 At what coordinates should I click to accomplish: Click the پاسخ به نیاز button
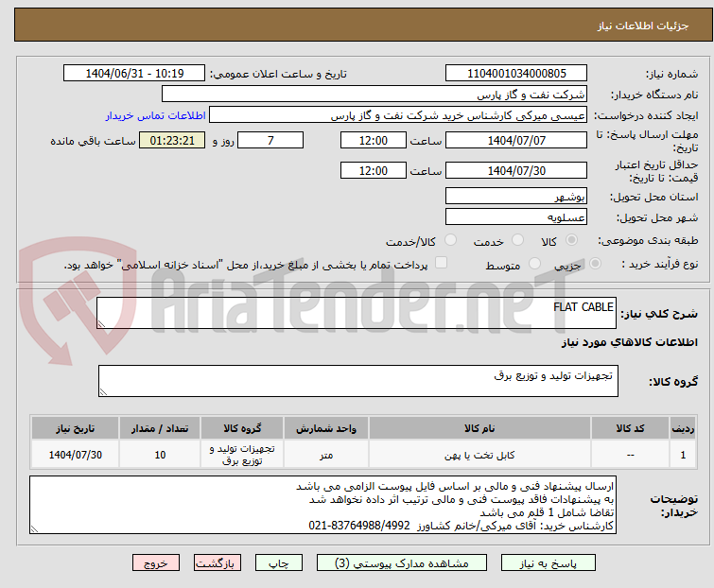pos(548,563)
